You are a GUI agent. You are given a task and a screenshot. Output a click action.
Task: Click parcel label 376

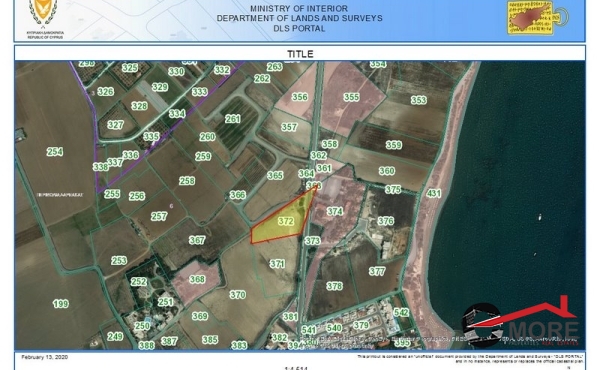tap(386, 221)
